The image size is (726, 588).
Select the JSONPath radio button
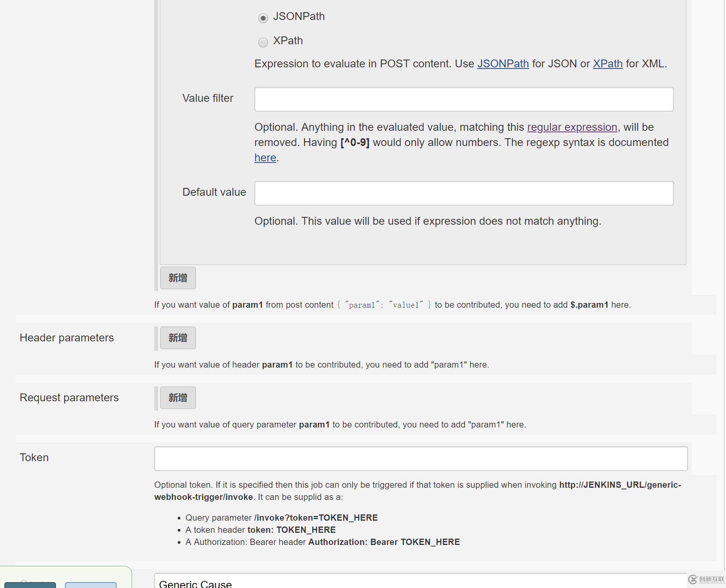point(263,18)
